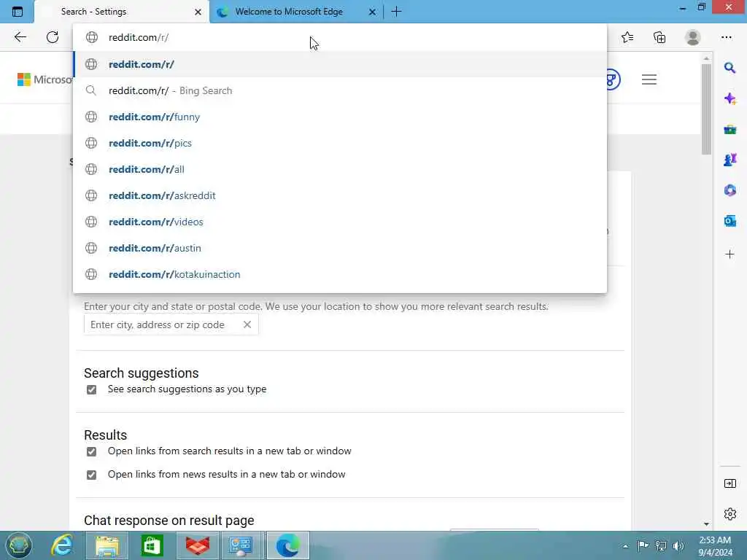This screenshot has width=747, height=560.
Task: Click the Microsoft logo on the page
Action: tap(44, 79)
